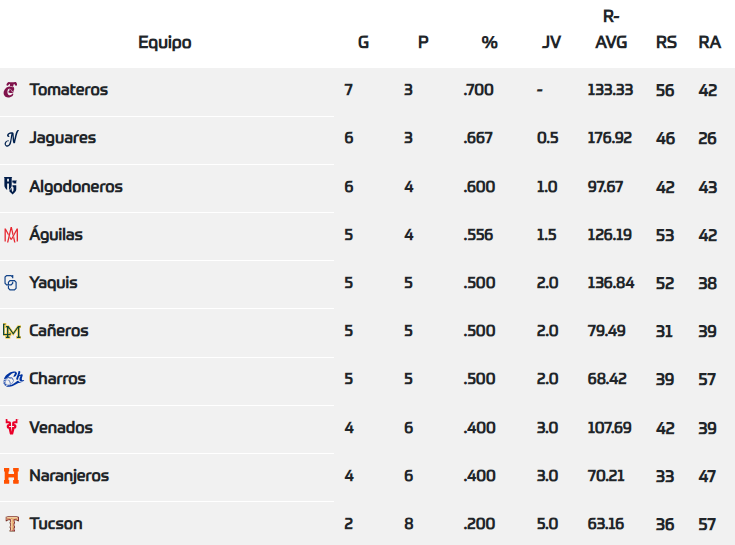Sort standings by G wins column
Screen dimensions: 735x545
tap(363, 43)
